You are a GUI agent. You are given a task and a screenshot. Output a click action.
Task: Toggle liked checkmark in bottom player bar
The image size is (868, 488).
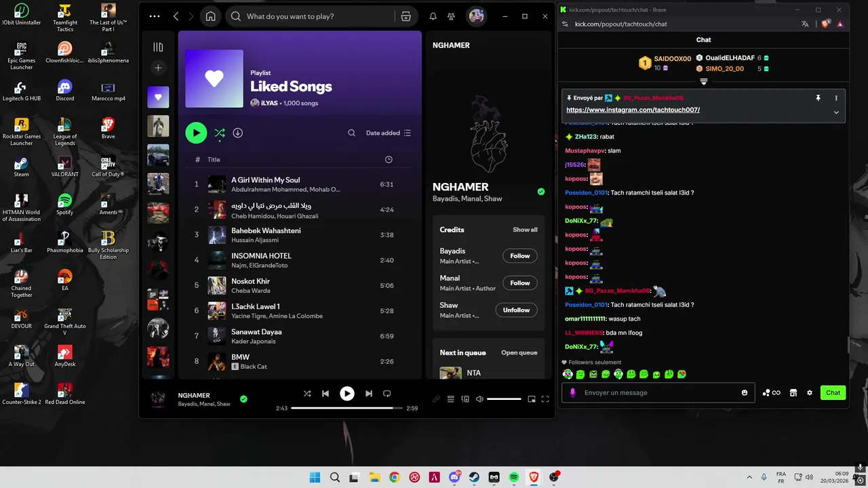coord(243,399)
